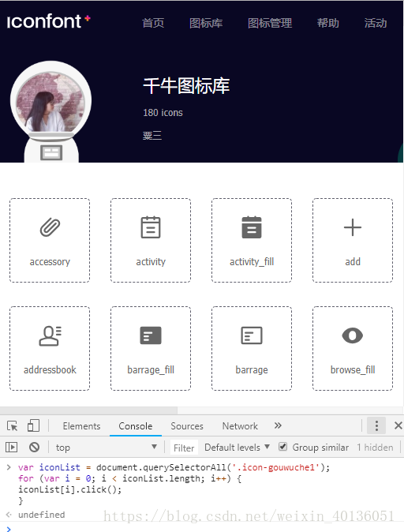This screenshot has height=532, width=404.
Task: Click the horizontal page scrollbar
Action: [x=88, y=410]
